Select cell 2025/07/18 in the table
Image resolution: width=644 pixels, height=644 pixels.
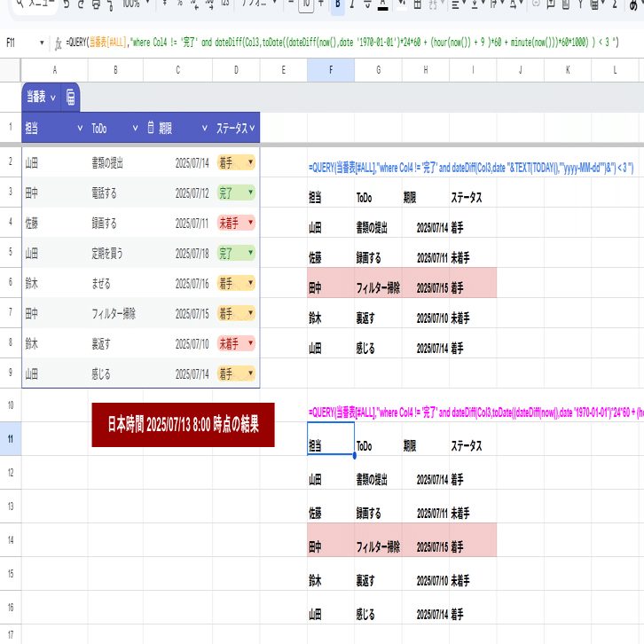[177, 253]
